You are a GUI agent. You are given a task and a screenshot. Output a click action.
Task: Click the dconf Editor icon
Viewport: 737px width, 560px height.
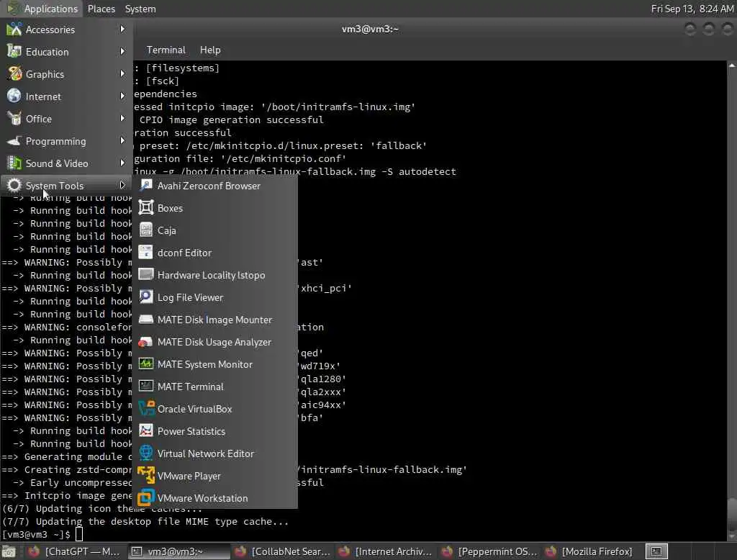[x=146, y=253]
